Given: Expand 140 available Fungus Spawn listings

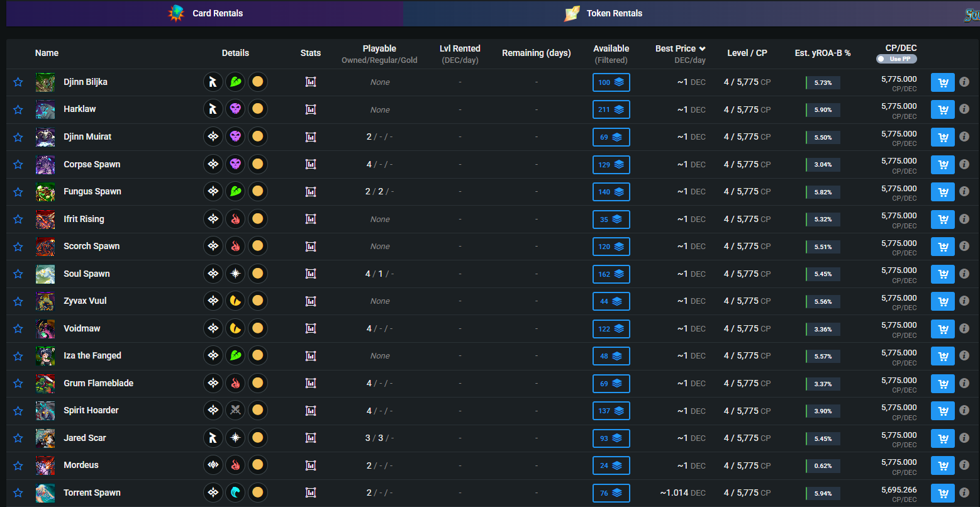Looking at the screenshot, I should pos(611,192).
